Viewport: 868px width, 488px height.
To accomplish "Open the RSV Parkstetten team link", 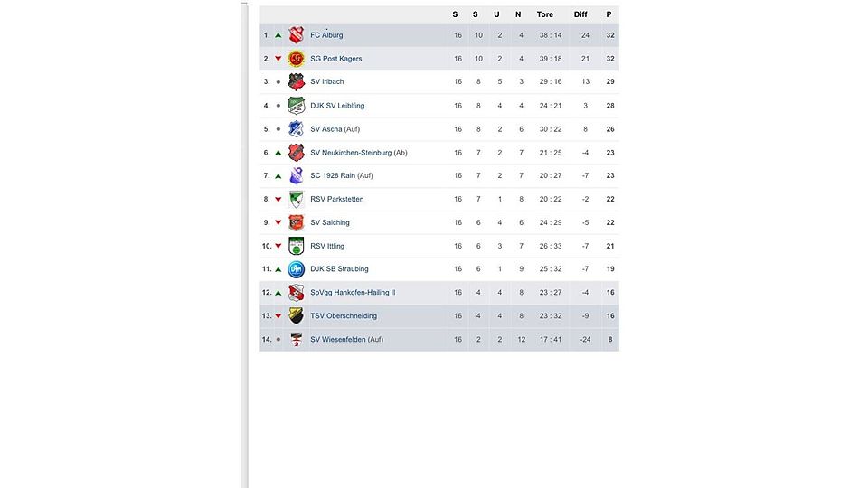I will click(336, 199).
